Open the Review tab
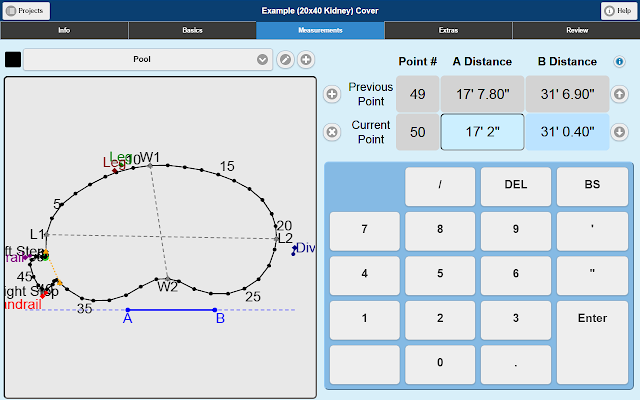The image size is (640, 400). click(x=577, y=30)
